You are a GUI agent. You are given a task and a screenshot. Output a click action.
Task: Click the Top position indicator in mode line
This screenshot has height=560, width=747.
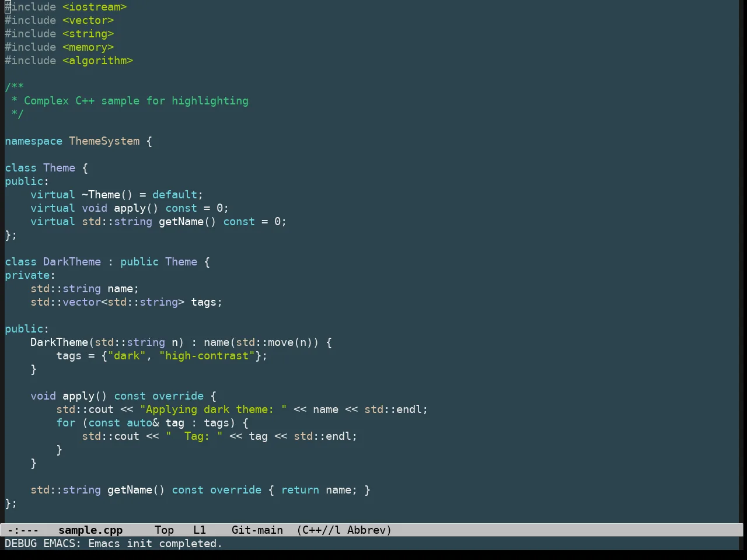(164, 530)
